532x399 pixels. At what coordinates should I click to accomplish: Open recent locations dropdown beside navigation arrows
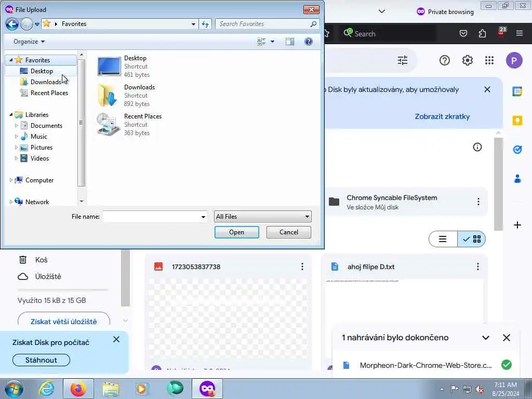coord(37,24)
